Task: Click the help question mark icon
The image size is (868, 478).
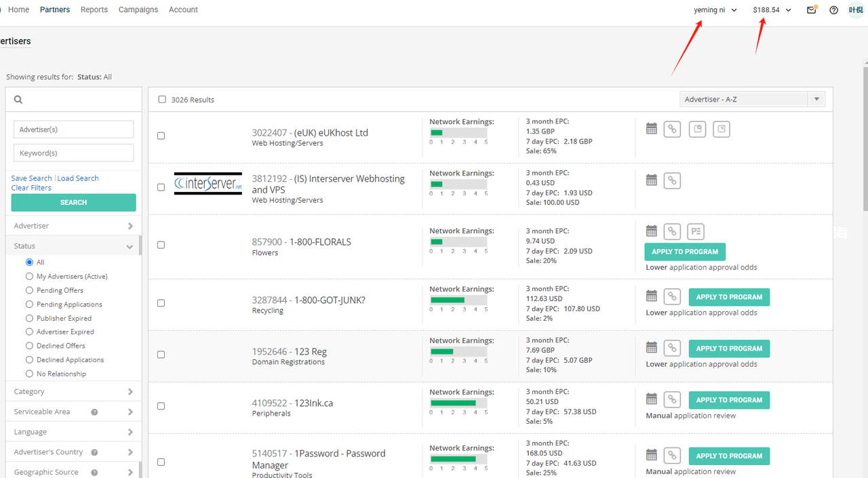Action: click(x=834, y=10)
